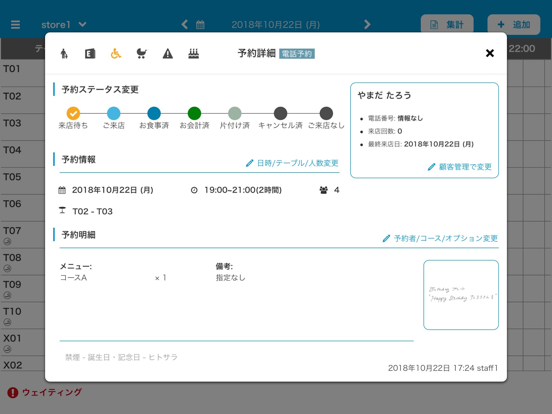This screenshot has width=552, height=414.
Task: Set status to お会計済
Action: tap(194, 113)
